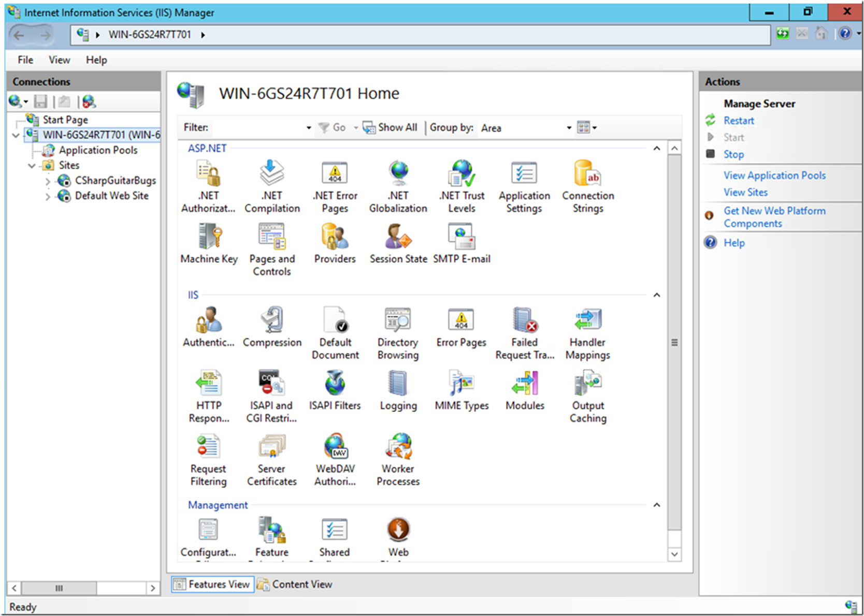Image resolution: width=864 pixels, height=616 pixels.
Task: Switch to Features View tab
Action: pos(212,584)
